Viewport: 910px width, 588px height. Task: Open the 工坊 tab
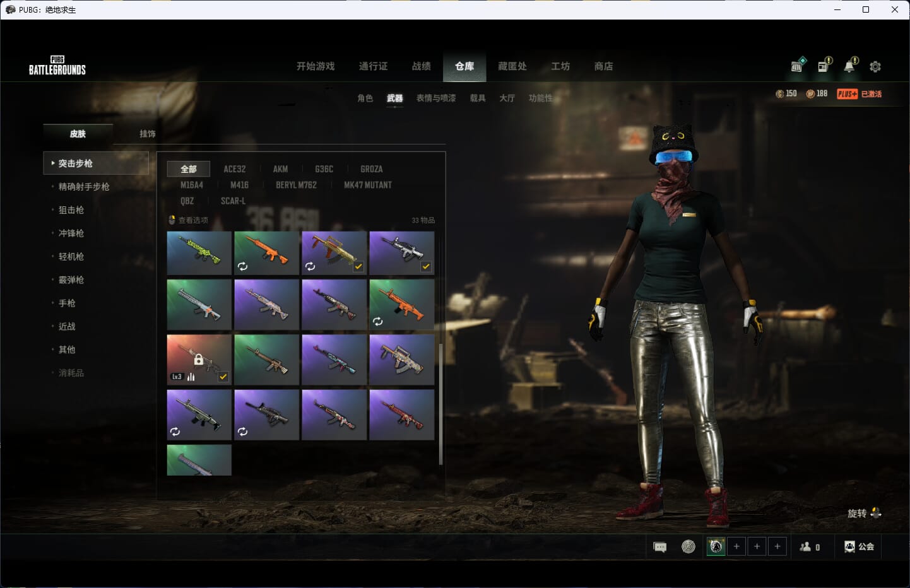[560, 66]
